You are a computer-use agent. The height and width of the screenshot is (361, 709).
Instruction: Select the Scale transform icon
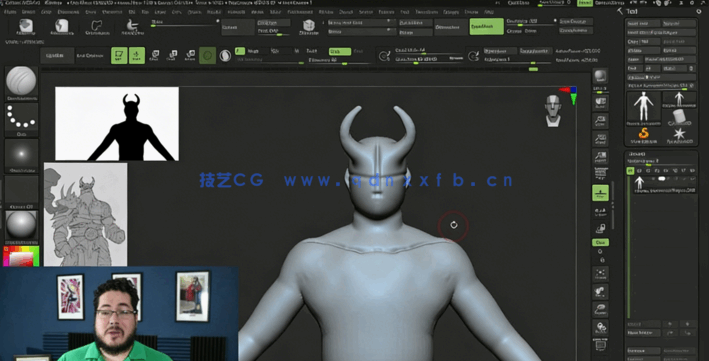pyautogui.click(x=172, y=56)
